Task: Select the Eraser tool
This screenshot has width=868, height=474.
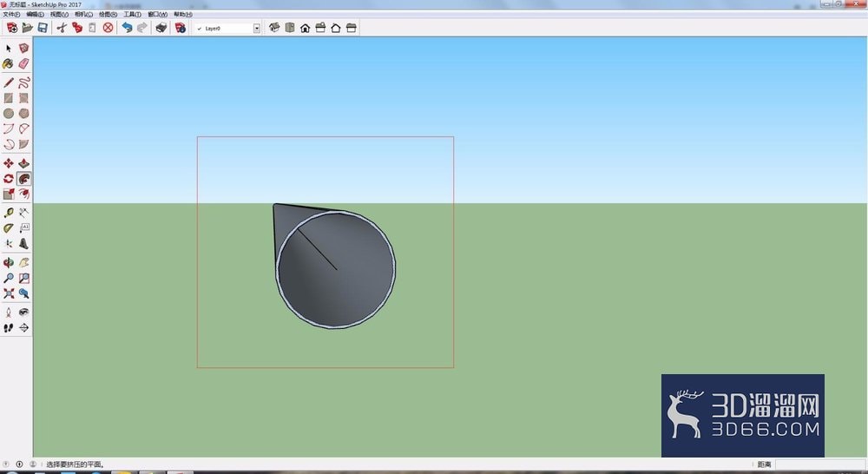Action: (23, 64)
